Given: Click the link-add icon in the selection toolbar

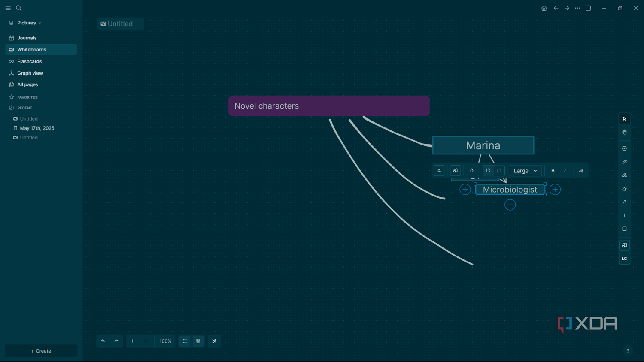Looking at the screenshot, I should click(581, 171).
